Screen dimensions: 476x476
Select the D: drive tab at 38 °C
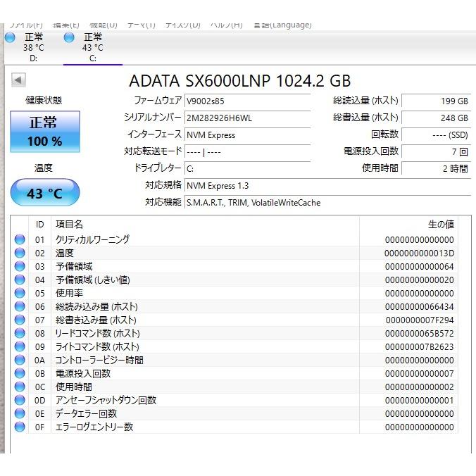(33, 47)
